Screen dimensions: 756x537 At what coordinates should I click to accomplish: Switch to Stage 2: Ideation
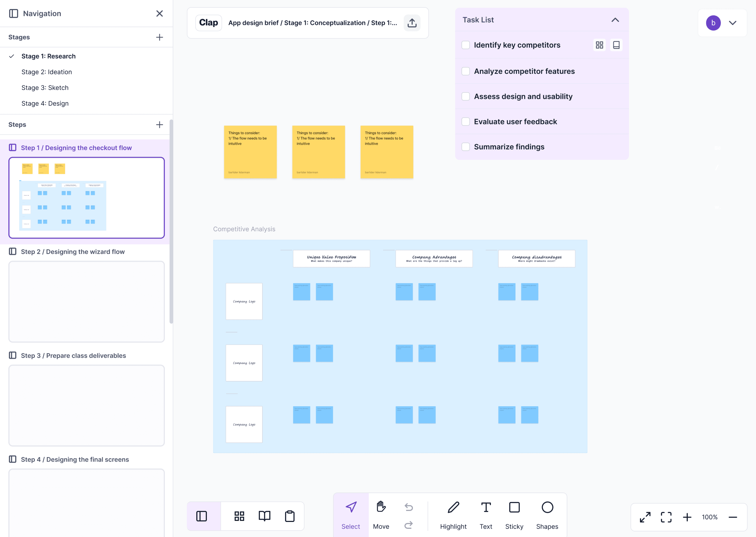click(47, 72)
